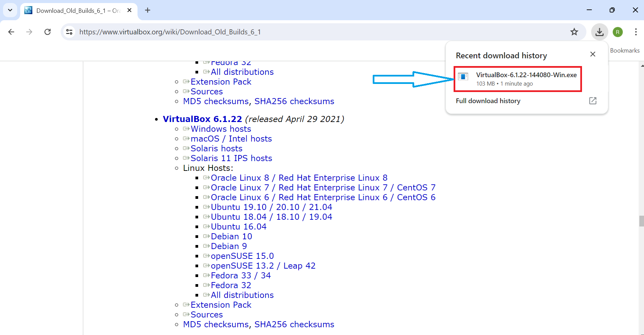View site information next to the address
Screen dimensions: 644x335
pyautogui.click(x=69, y=32)
